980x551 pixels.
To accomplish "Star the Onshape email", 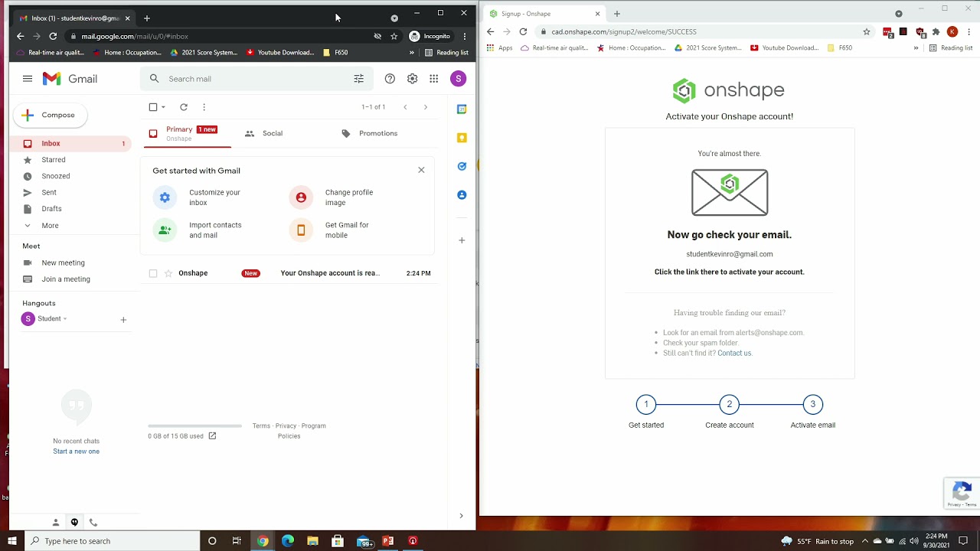I will [x=168, y=273].
